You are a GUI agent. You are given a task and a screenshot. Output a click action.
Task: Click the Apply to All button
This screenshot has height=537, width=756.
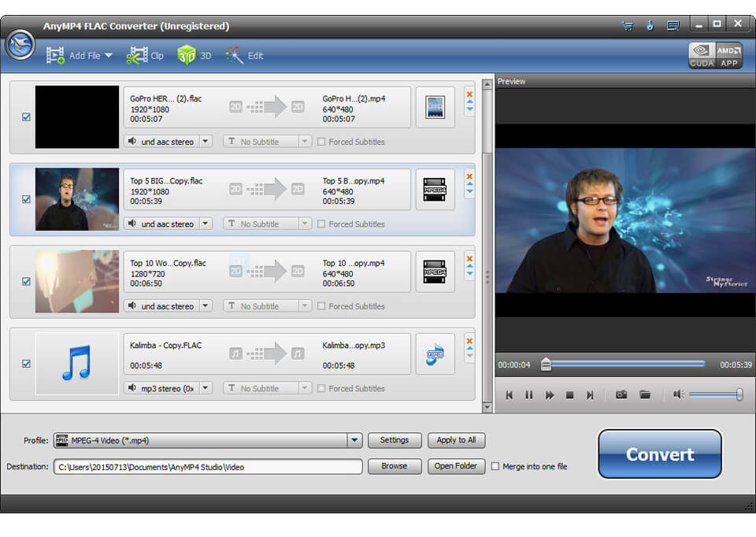click(456, 440)
